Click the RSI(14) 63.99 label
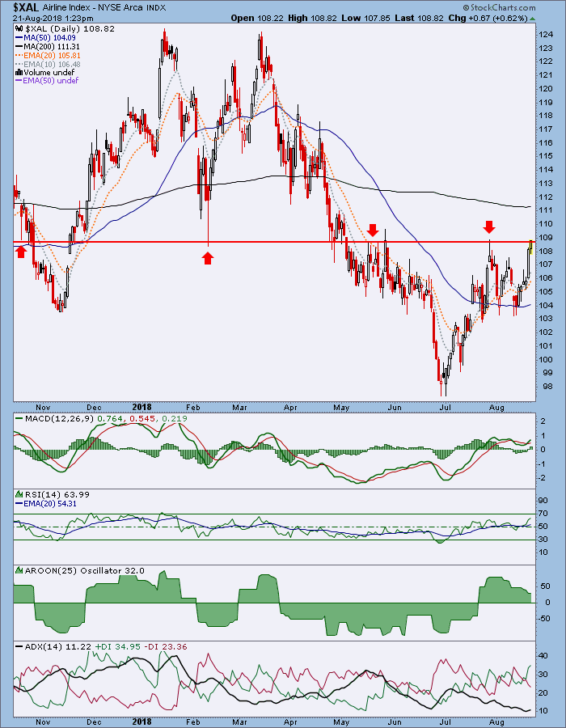Image resolution: width=566 pixels, height=728 pixels. point(56,494)
